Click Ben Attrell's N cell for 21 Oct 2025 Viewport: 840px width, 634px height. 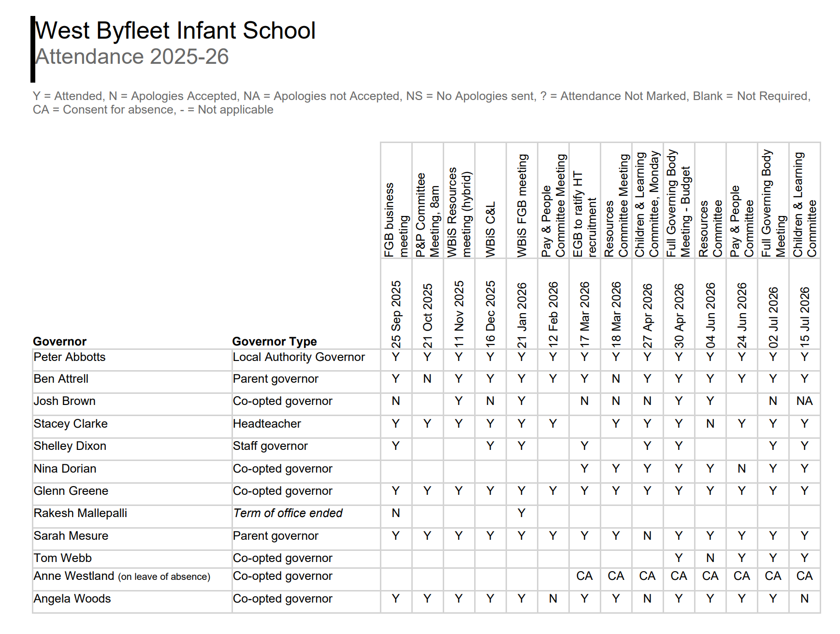pyautogui.click(x=427, y=379)
